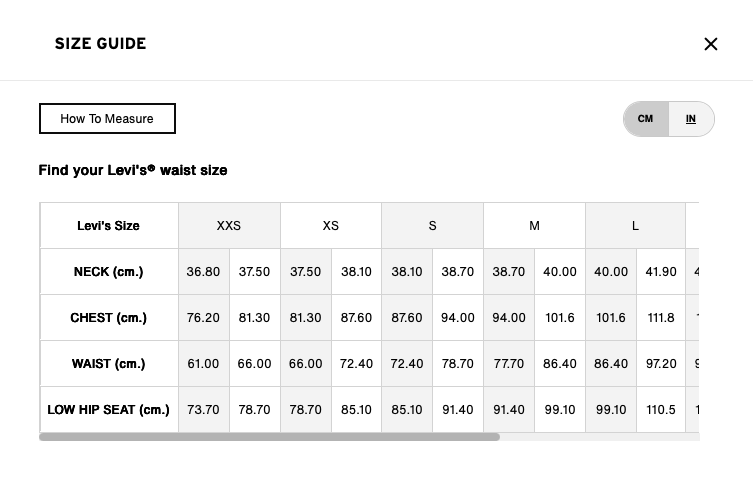The image size is (753, 478).
Task: Click the empty scrollbar track on right
Action: (x=600, y=437)
